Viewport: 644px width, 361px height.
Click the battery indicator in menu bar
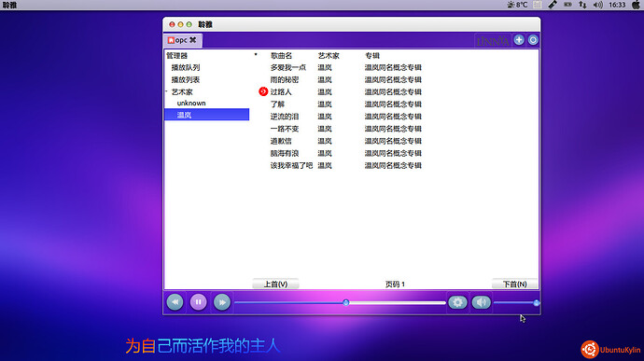(568, 5)
